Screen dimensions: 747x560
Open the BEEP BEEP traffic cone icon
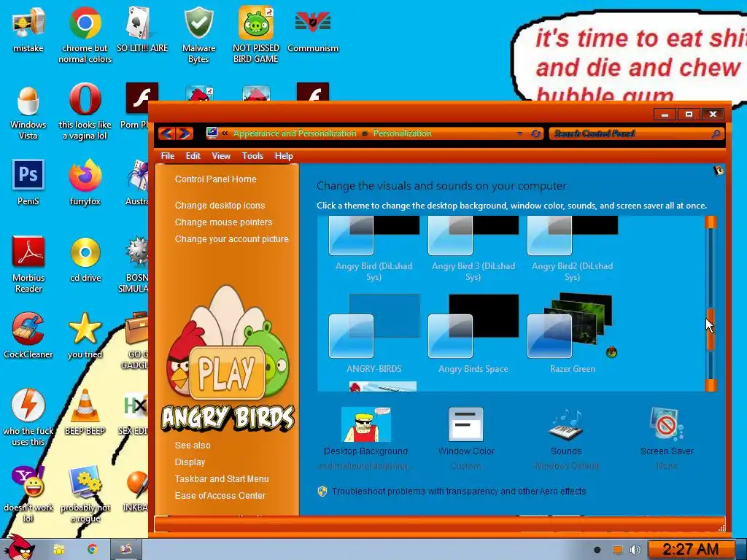[85, 413]
